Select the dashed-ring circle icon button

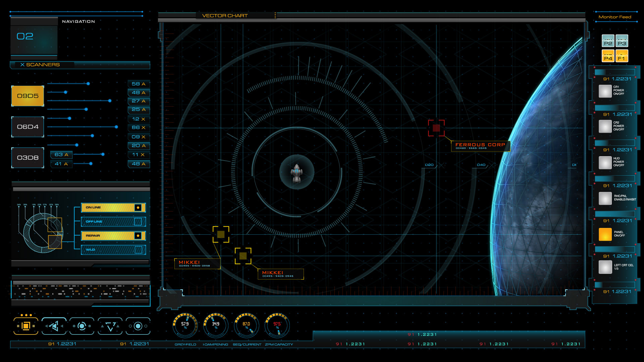pos(82,326)
